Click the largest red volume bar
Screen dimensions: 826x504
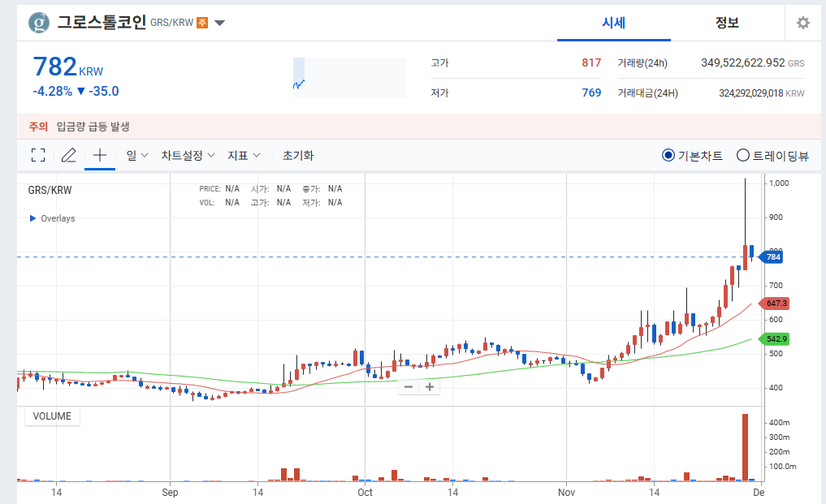click(745, 447)
